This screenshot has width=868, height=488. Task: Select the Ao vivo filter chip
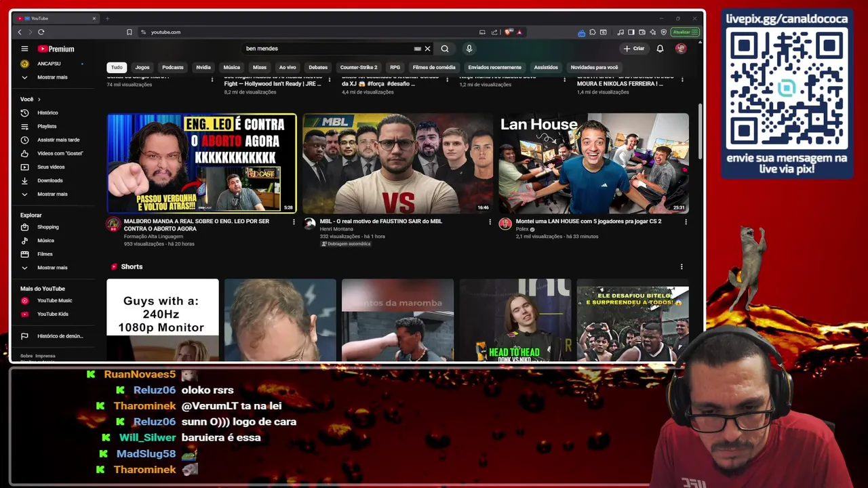coord(288,67)
